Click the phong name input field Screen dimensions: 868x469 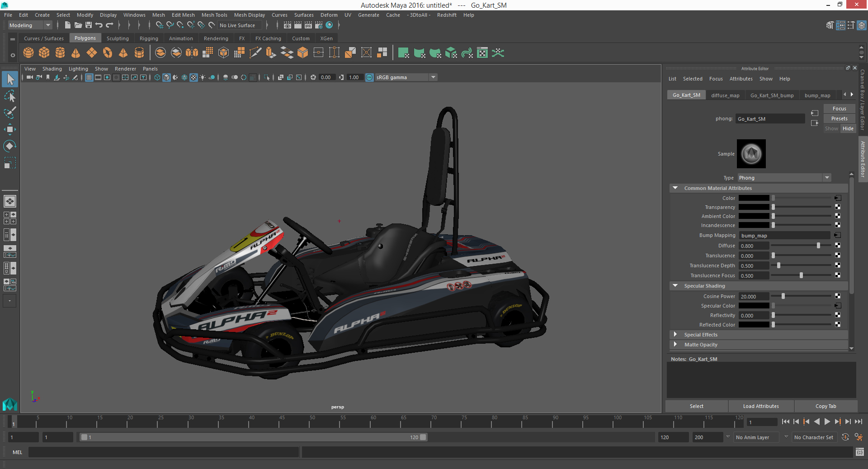tap(770, 119)
